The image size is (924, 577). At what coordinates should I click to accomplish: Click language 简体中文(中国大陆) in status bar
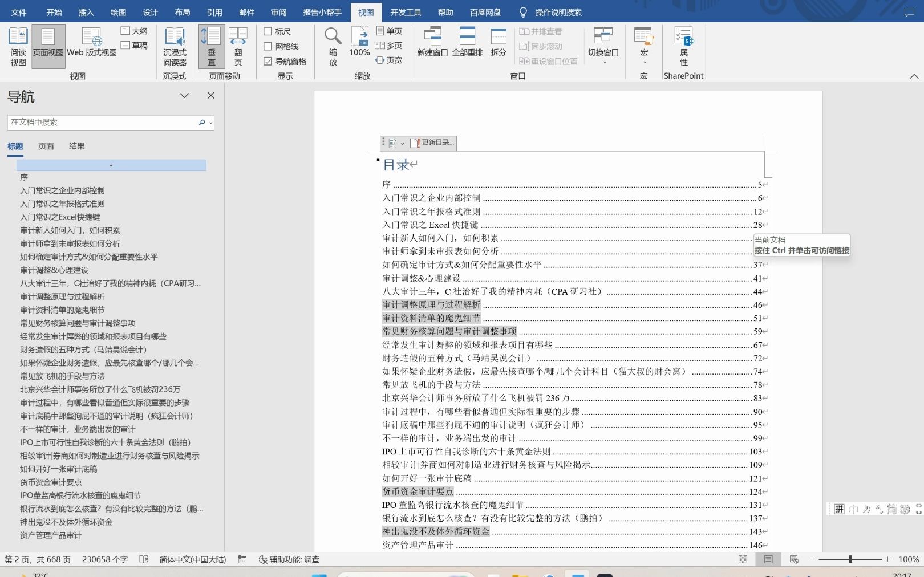(x=193, y=559)
